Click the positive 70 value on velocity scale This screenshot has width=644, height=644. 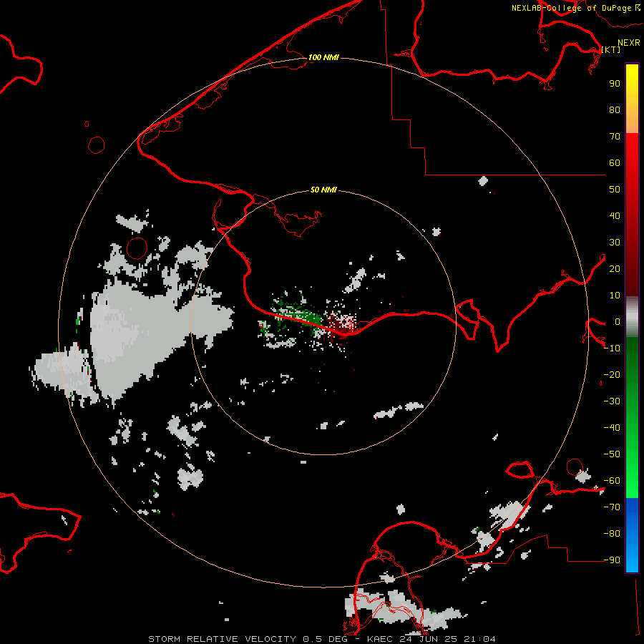(x=615, y=137)
